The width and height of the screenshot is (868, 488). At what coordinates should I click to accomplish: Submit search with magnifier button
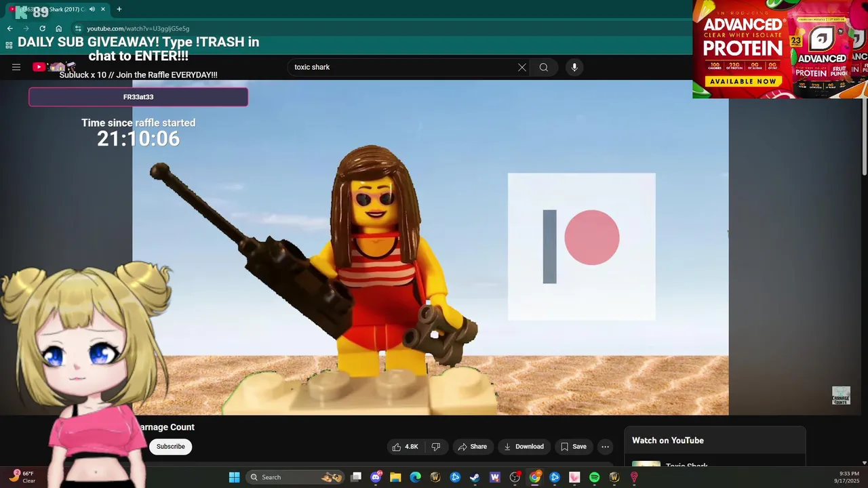(x=544, y=67)
